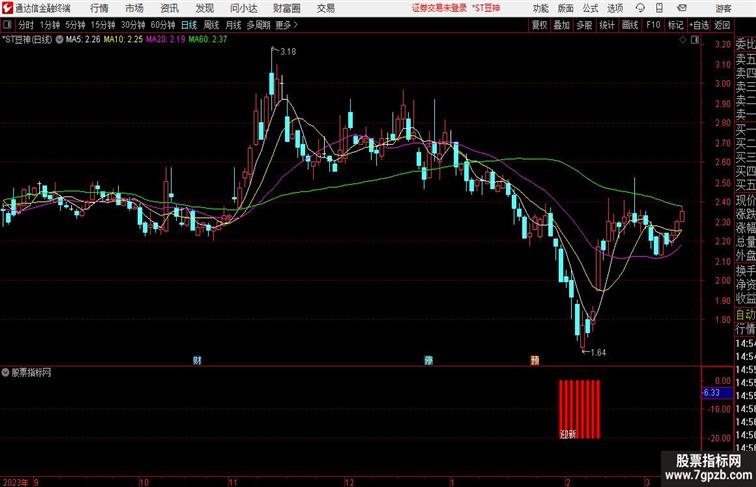756x487 pixels.
Task: Click the 复权 button
Action: point(539,25)
